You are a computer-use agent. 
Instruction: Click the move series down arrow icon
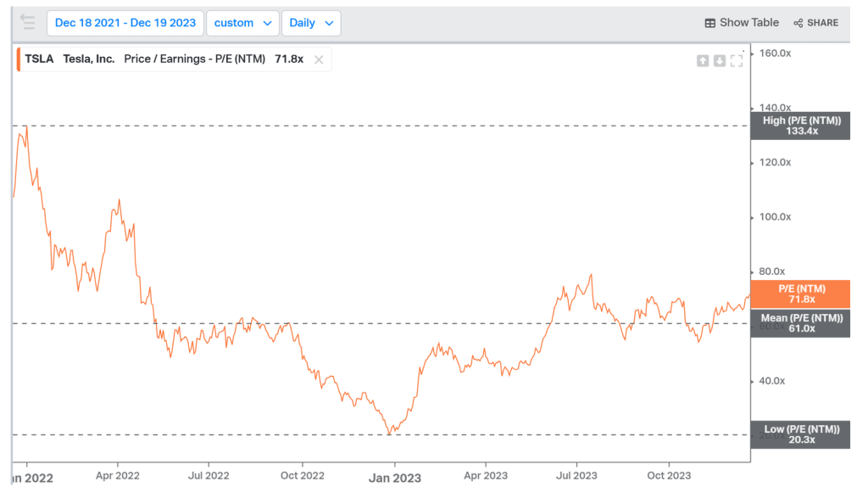(x=719, y=60)
